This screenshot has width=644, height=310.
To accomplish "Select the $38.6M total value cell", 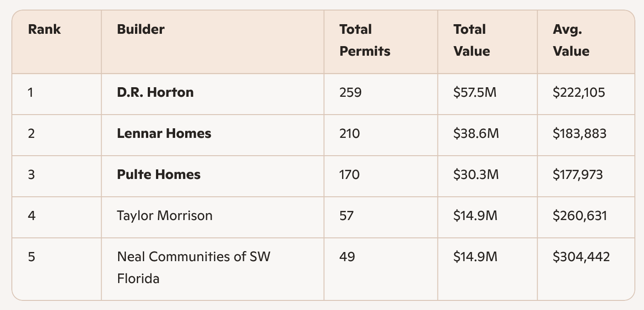I will 476,134.
